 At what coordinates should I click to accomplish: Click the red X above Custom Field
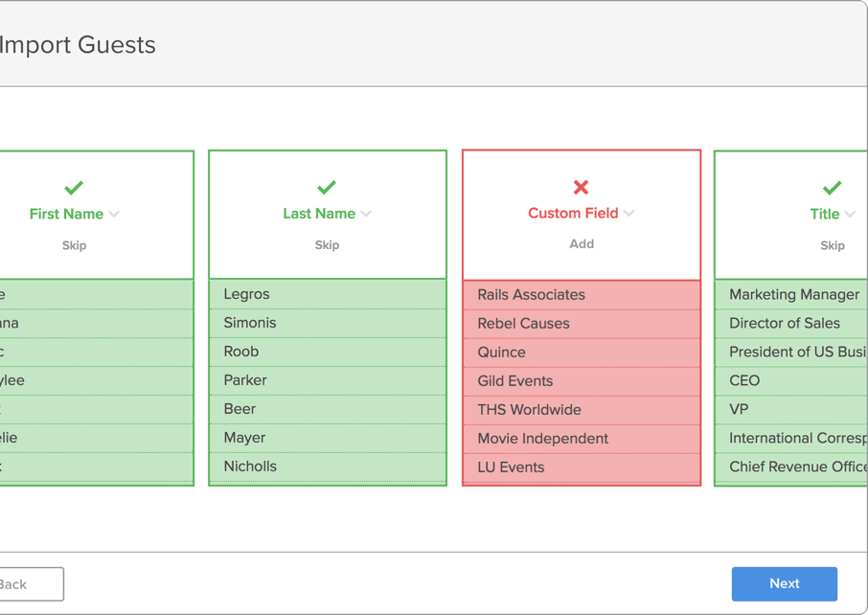click(581, 187)
